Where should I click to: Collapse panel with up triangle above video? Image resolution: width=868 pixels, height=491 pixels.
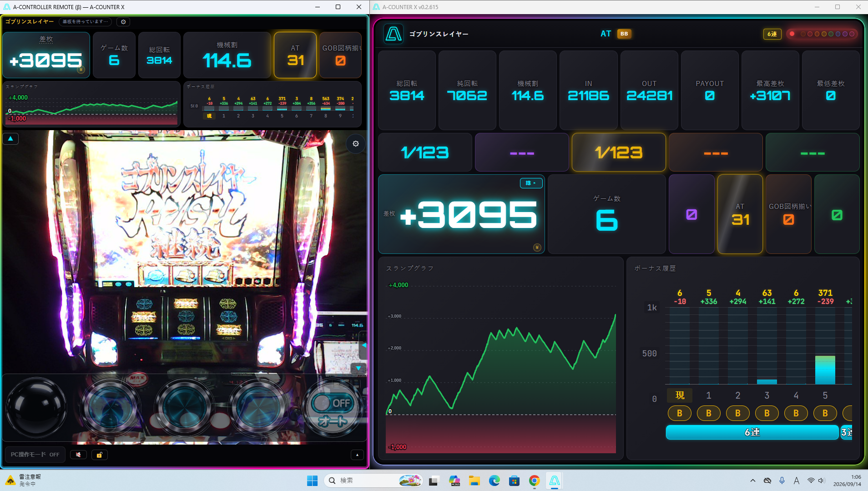pos(10,138)
